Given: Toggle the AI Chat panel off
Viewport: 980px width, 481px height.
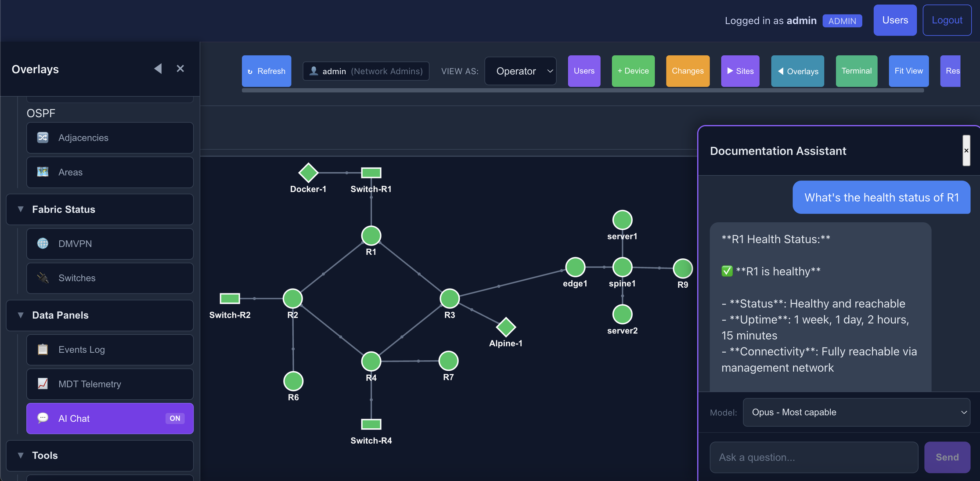Looking at the screenshot, I should (110, 419).
